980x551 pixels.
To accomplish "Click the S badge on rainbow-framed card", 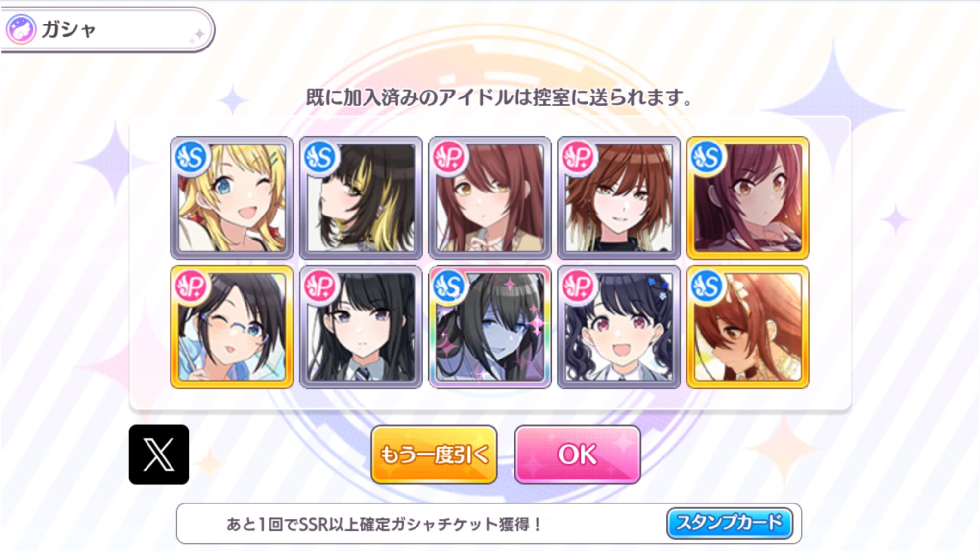I will tap(449, 287).
